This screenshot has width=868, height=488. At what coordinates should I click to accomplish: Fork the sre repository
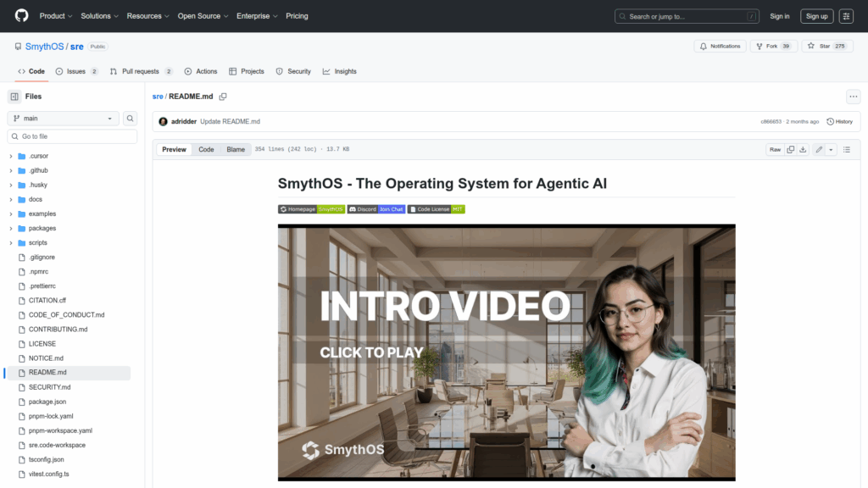[x=773, y=47]
